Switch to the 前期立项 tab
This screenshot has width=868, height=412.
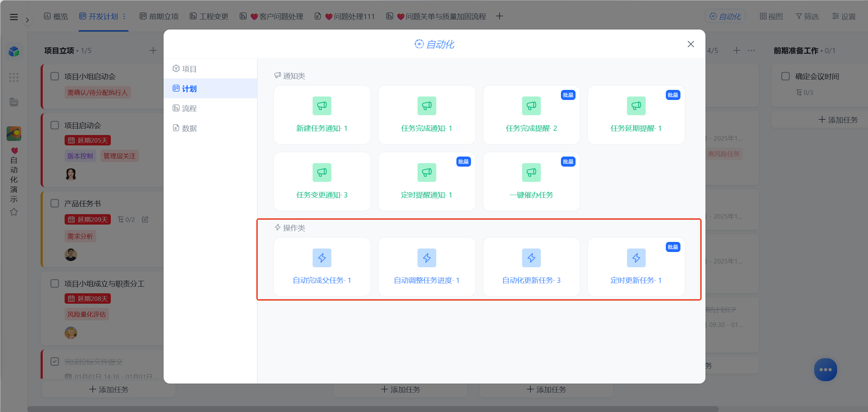[159, 16]
